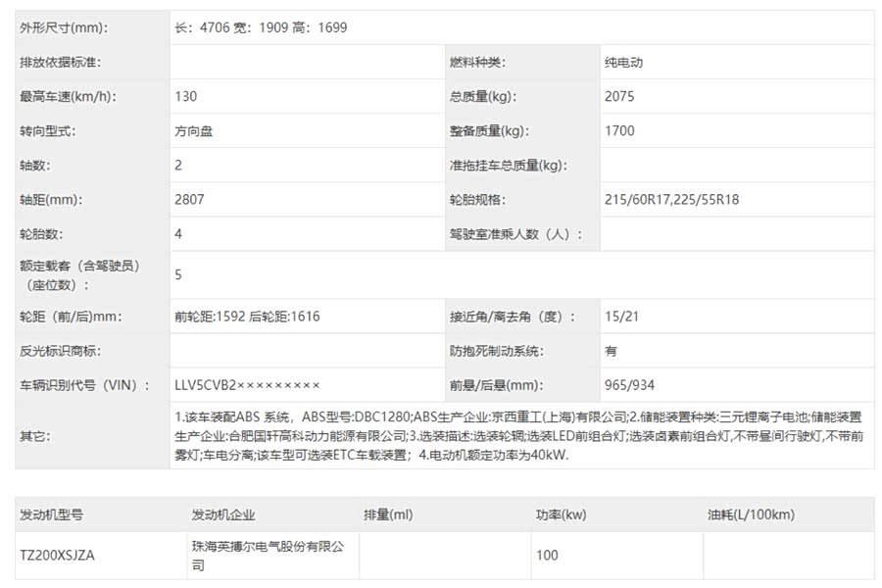Select the 轴距(mm) value 2807
The height and width of the screenshot is (588, 882).
[190, 199]
